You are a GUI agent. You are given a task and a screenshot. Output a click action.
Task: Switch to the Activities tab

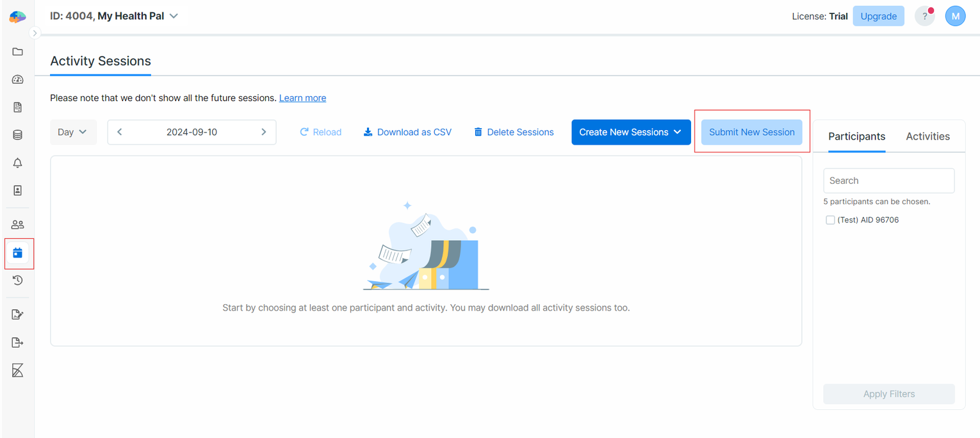[927, 136]
